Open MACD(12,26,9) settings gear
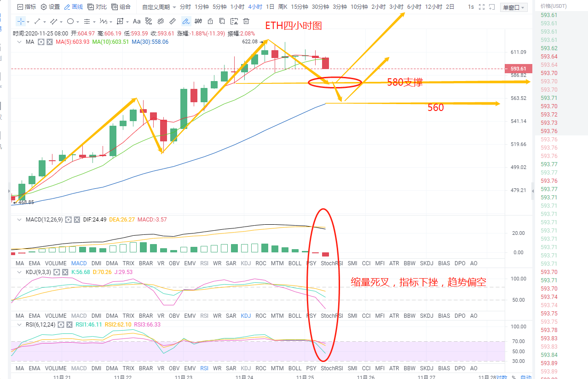This screenshot has height=379, width=588. (x=68, y=220)
